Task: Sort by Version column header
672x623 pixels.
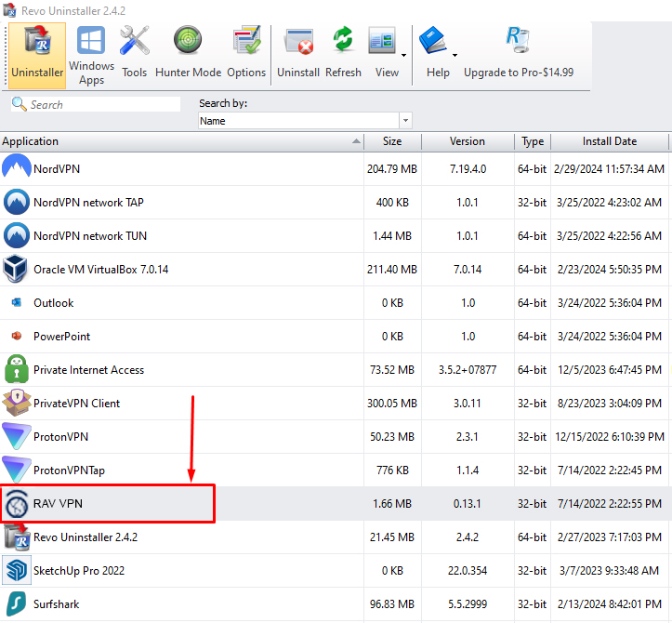Action: (468, 141)
